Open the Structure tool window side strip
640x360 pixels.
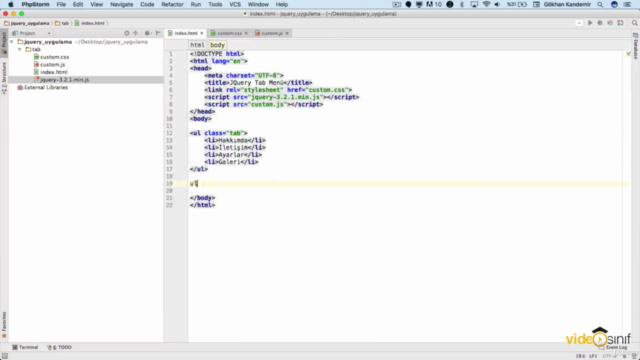[x=4, y=78]
